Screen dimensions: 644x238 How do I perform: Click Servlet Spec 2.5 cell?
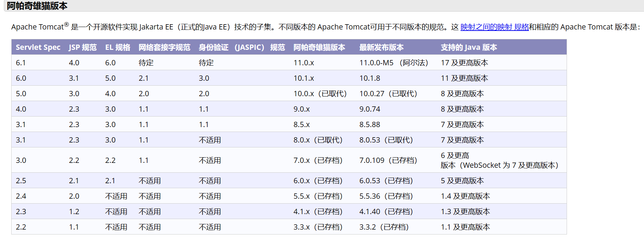(x=21, y=181)
